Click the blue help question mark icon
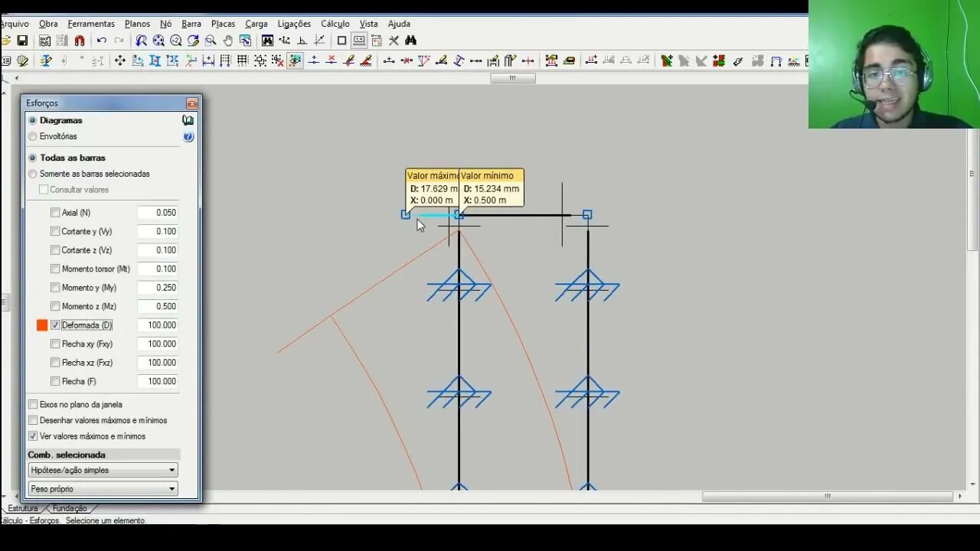Image resolution: width=980 pixels, height=551 pixels. pos(188,137)
